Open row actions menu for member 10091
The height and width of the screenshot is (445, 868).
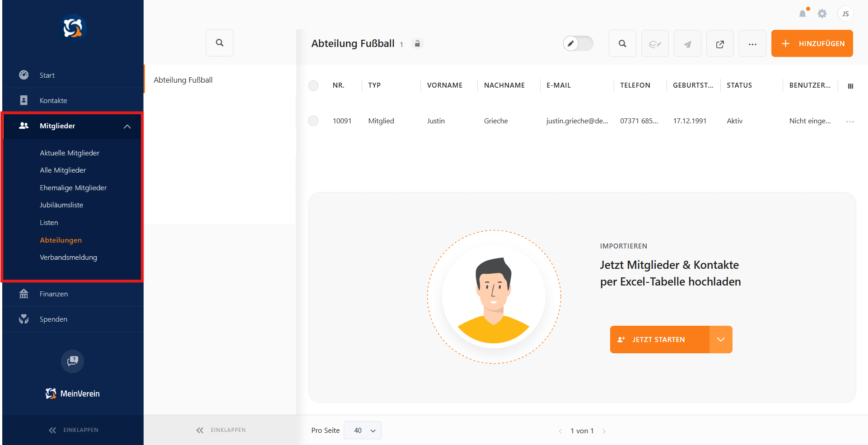point(850,122)
